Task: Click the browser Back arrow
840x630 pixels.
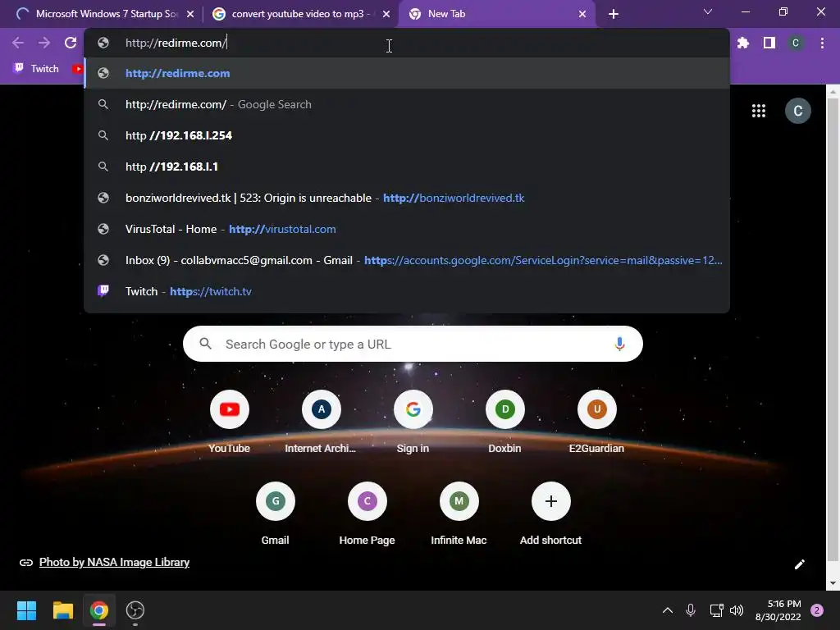Action: click(18, 43)
